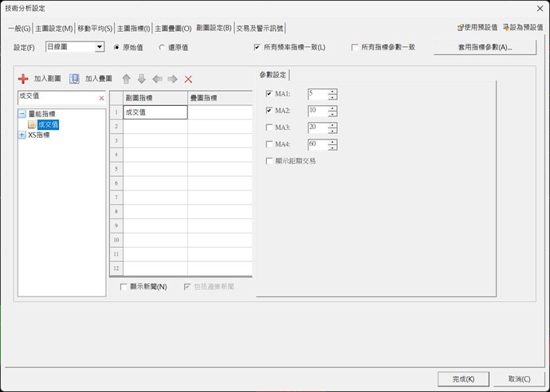Image resolution: width=550 pixels, height=392 pixels.
Task: Click 套用指標參數(A)... button
Action: click(x=485, y=48)
